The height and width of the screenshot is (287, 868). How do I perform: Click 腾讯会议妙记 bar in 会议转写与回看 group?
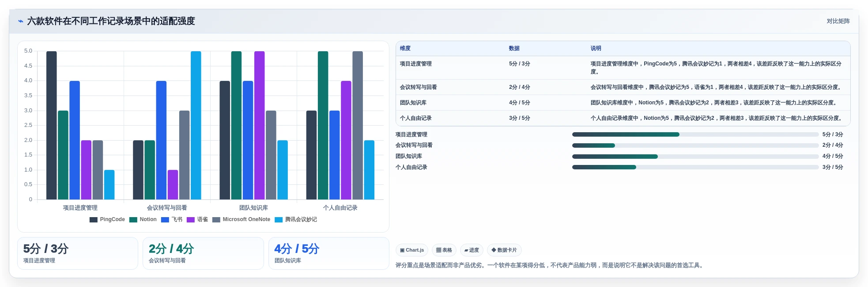pos(196,125)
